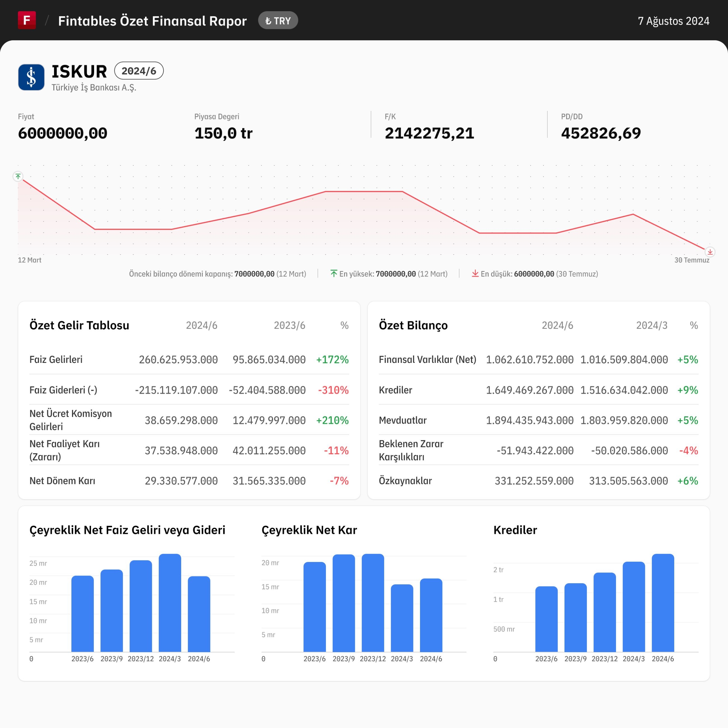The width and height of the screenshot is (728, 728).
Task: Click the 2024/3 bar in Çeyreklik Net Kar
Action: pos(402,618)
